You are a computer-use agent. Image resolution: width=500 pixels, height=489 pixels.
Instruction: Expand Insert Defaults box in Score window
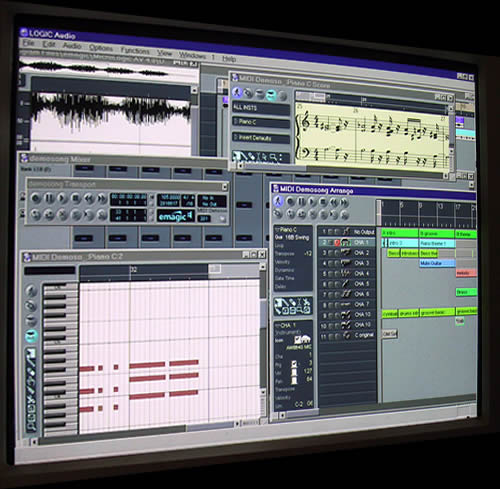(261, 138)
